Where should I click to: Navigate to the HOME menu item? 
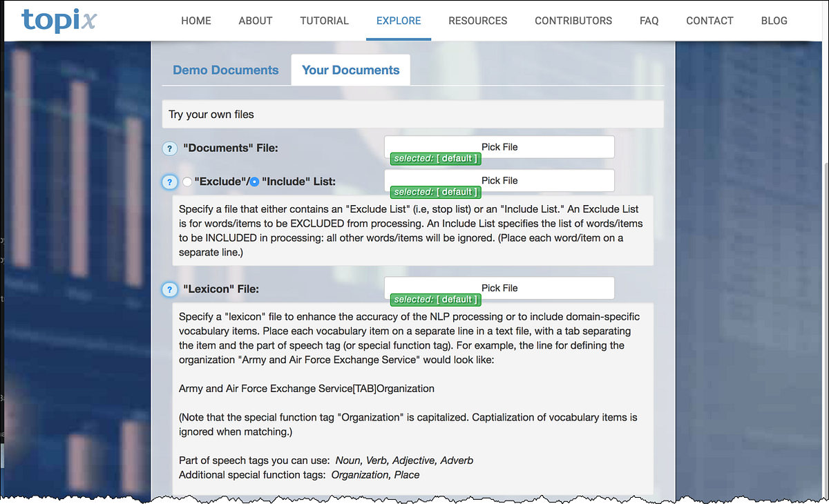pyautogui.click(x=196, y=21)
